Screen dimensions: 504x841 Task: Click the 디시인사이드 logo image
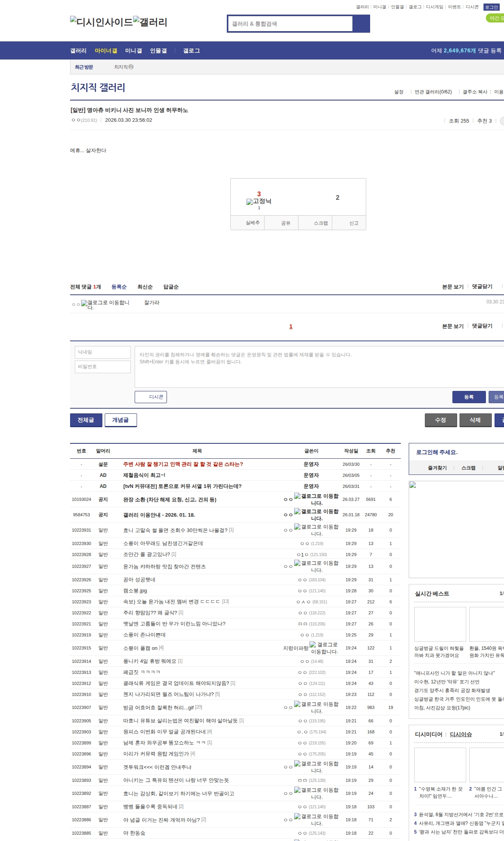pos(101,22)
